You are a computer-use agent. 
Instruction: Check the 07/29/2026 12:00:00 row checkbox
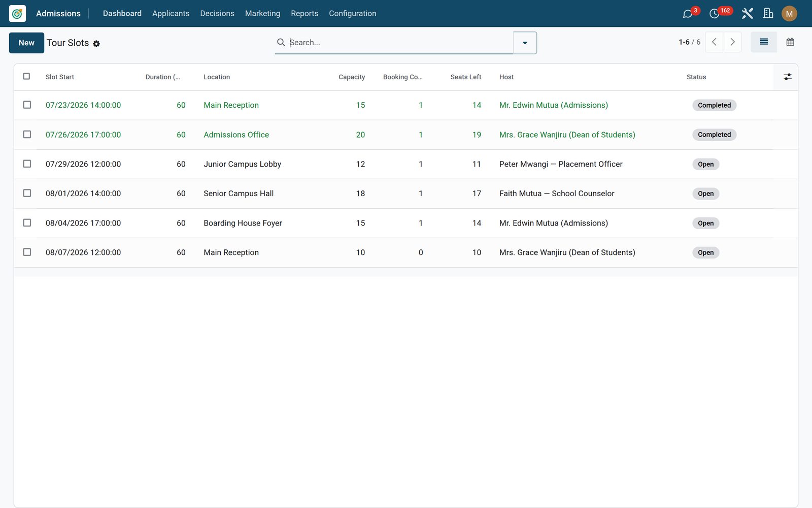point(27,164)
